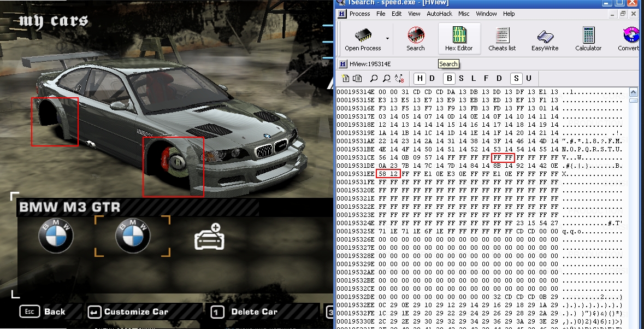Open the Window menu
This screenshot has height=329, width=644.
(486, 14)
